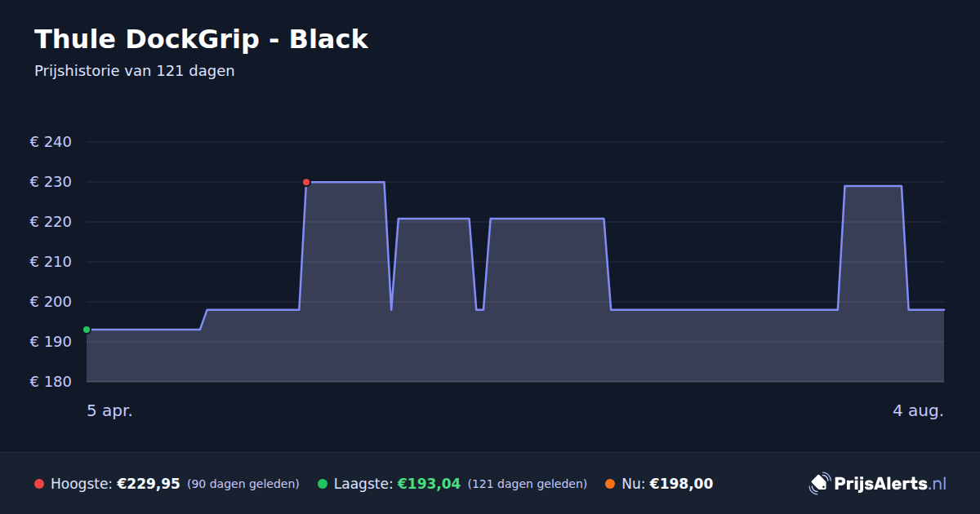Click the Prijshistorie van 121 dagen subtitle
Viewport: 980px width, 514px height.
click(135, 71)
